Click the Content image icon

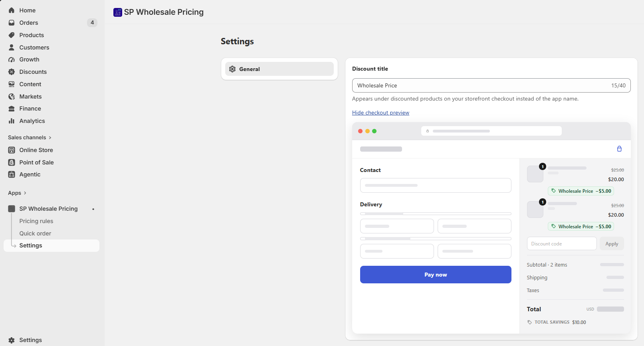12,84
